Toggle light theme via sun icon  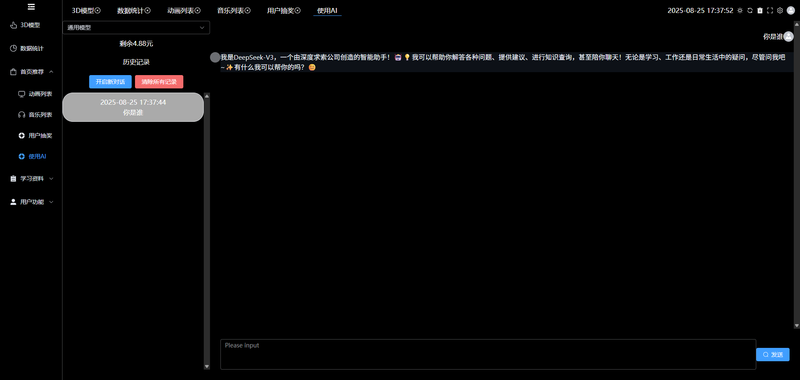click(740, 10)
